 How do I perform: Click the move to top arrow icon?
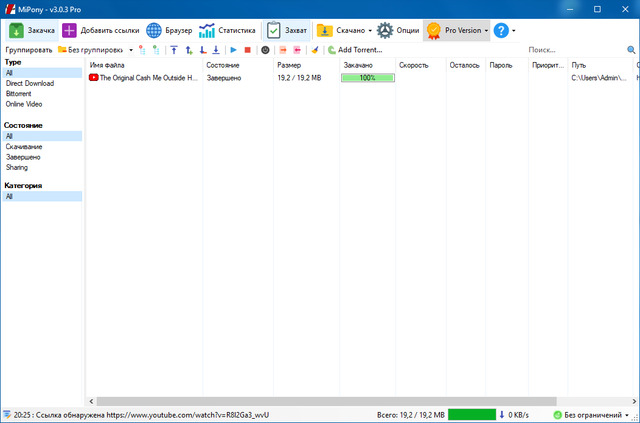pos(174,49)
